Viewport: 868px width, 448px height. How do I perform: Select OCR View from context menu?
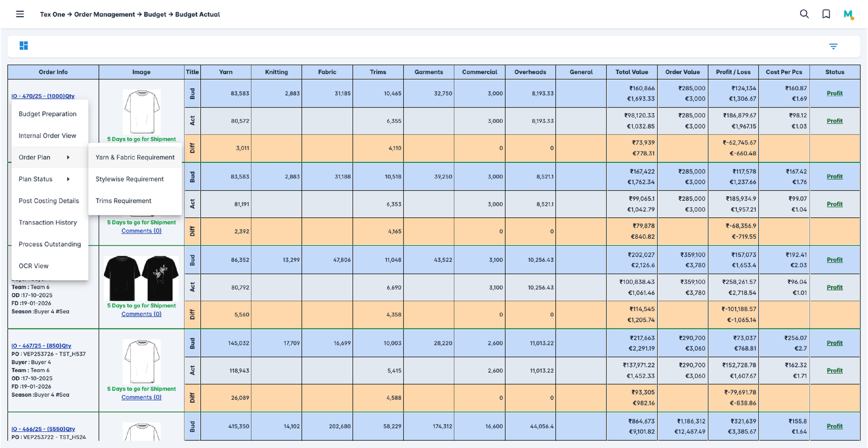pyautogui.click(x=34, y=266)
